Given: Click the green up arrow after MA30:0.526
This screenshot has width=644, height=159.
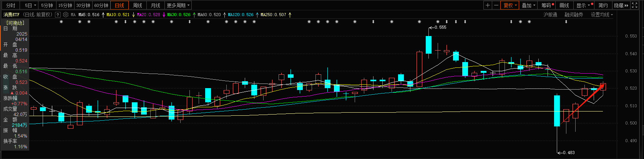Looking at the screenshot, I should click(194, 15).
